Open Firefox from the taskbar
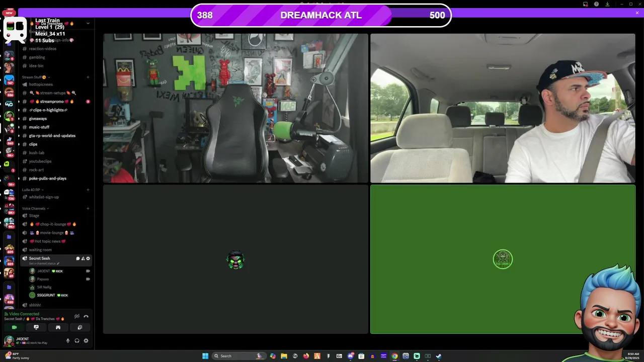 tap(306, 356)
